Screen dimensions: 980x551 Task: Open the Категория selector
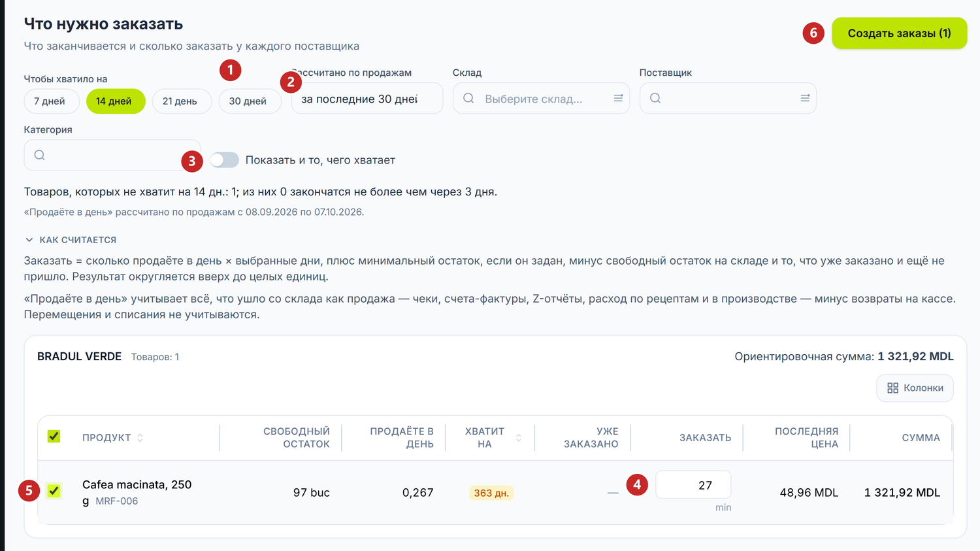[112, 155]
